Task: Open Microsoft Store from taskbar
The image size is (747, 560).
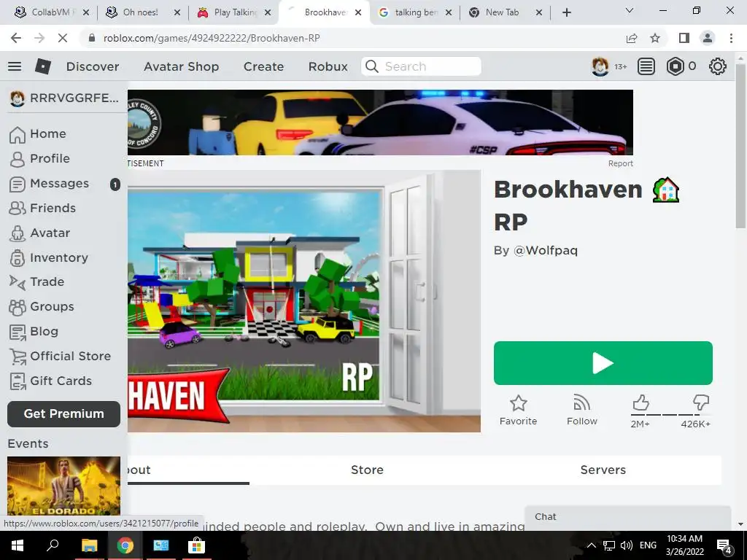Action: click(x=196, y=545)
